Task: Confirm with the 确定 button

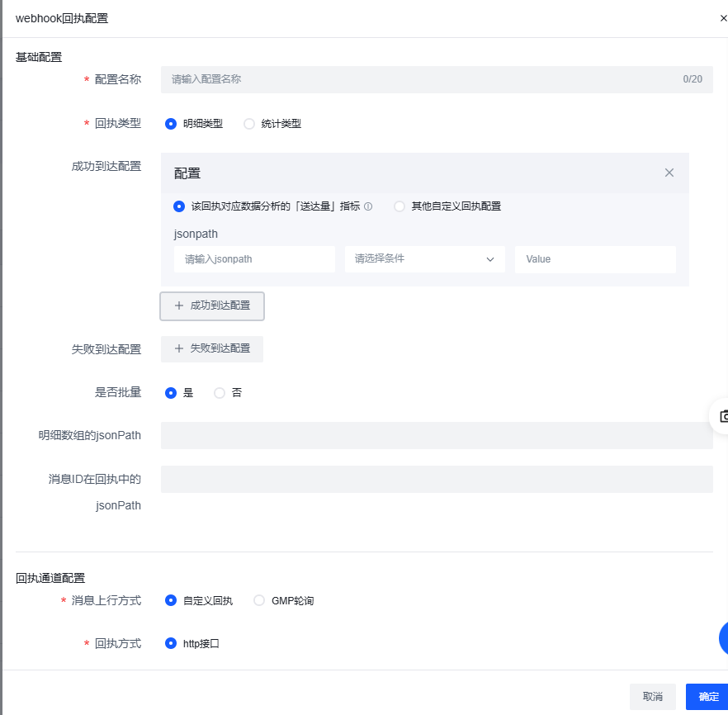Action: click(x=707, y=697)
